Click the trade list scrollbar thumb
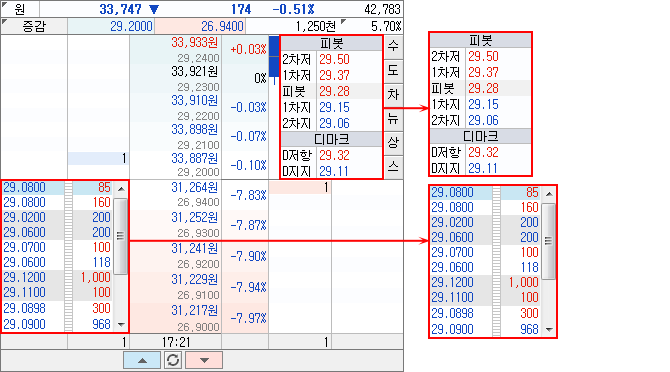 click(121, 236)
